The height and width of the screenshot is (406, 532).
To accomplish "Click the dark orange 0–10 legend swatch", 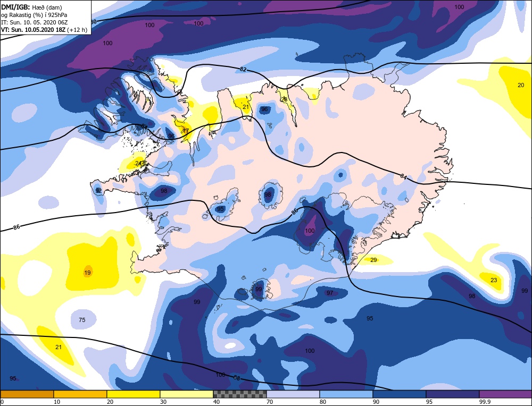I will point(27,394).
